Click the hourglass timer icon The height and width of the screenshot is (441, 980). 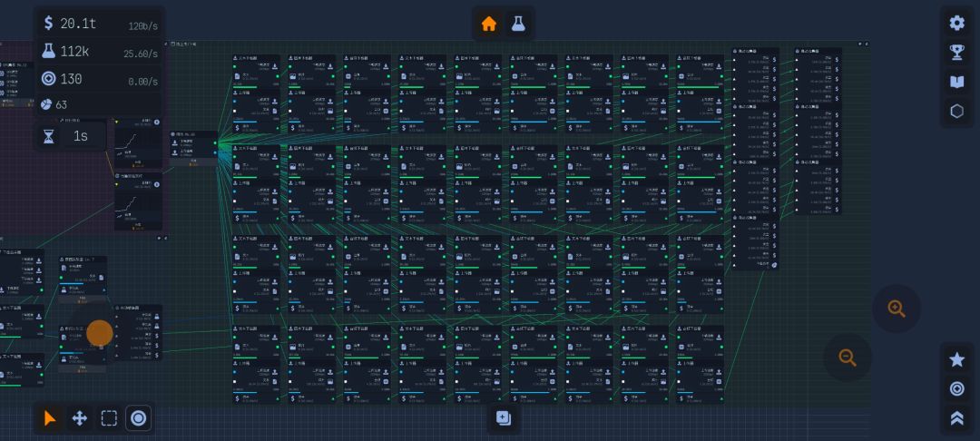[x=49, y=136]
